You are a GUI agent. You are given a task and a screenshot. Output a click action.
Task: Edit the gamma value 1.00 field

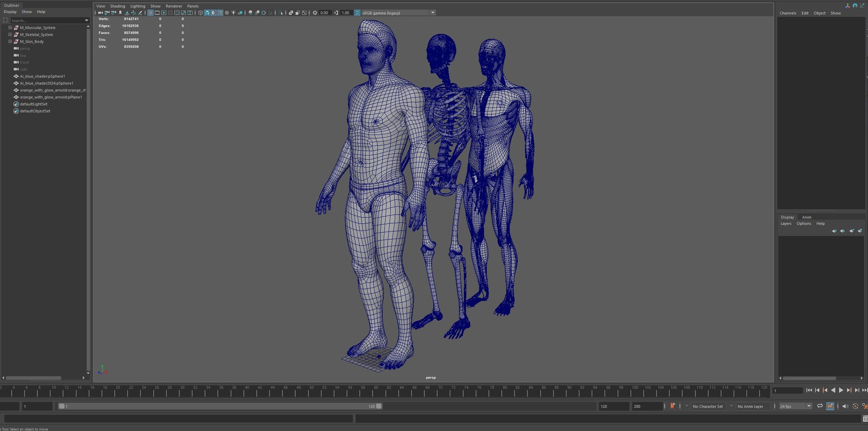[346, 13]
